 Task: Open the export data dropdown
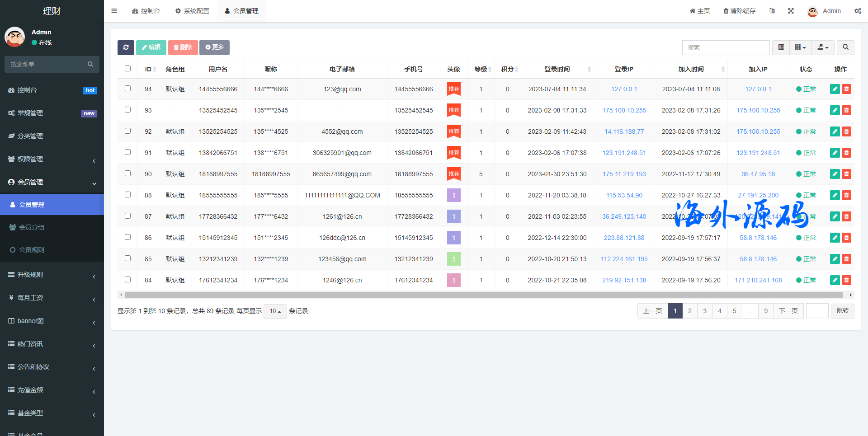(823, 47)
